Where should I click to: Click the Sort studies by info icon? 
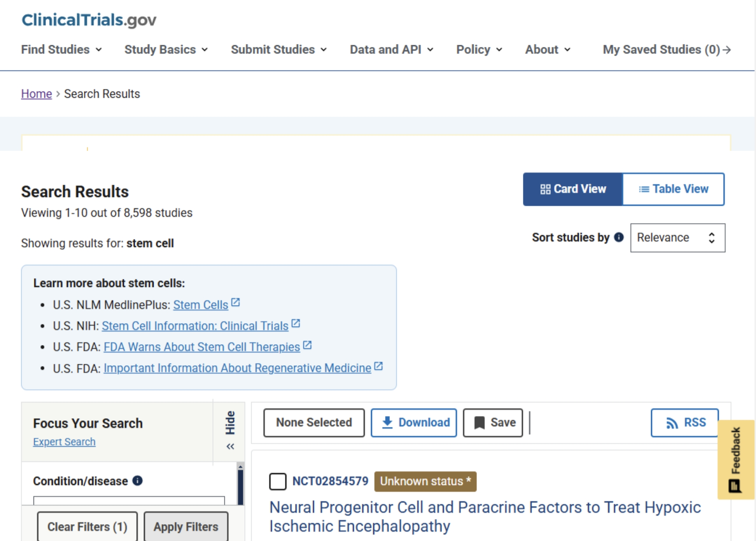click(619, 237)
